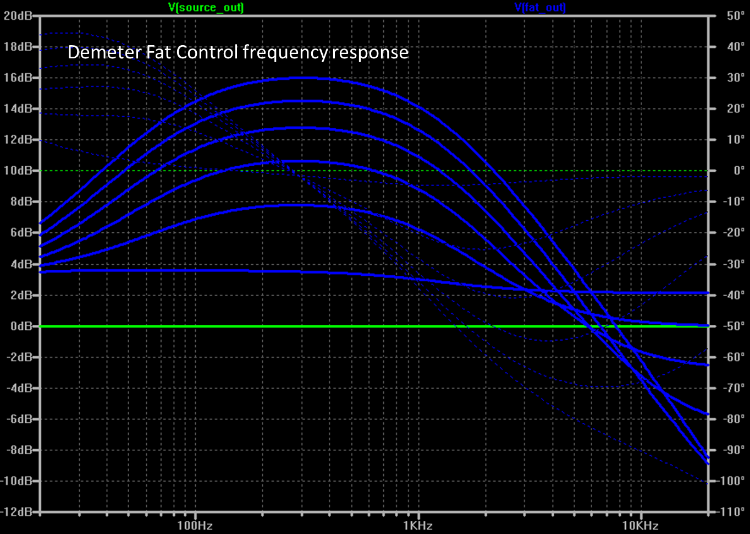
Task: Click the -6dB left axis label
Action: tap(19, 420)
